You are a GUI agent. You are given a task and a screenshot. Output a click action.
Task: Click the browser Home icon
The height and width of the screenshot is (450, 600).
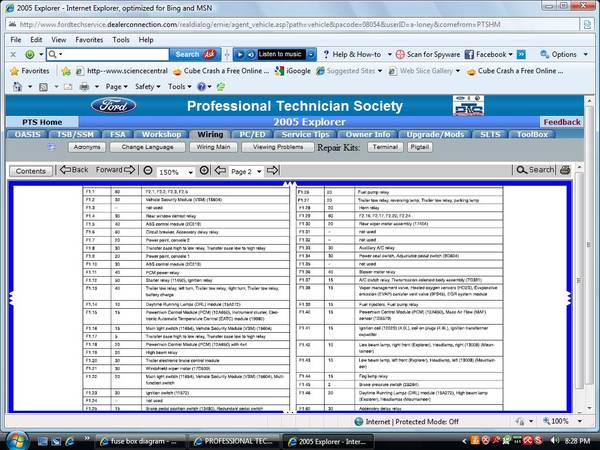(17, 87)
